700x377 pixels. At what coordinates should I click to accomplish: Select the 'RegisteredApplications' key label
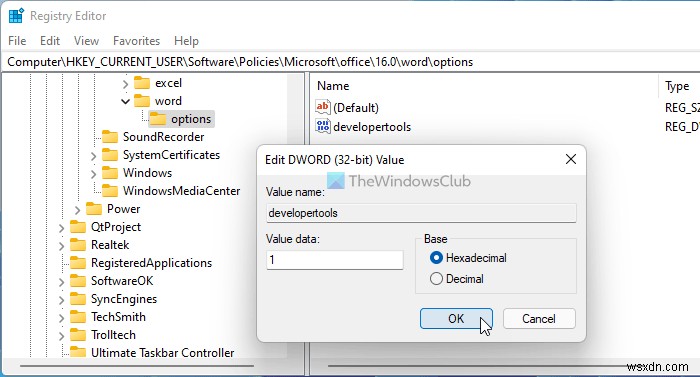point(151,263)
